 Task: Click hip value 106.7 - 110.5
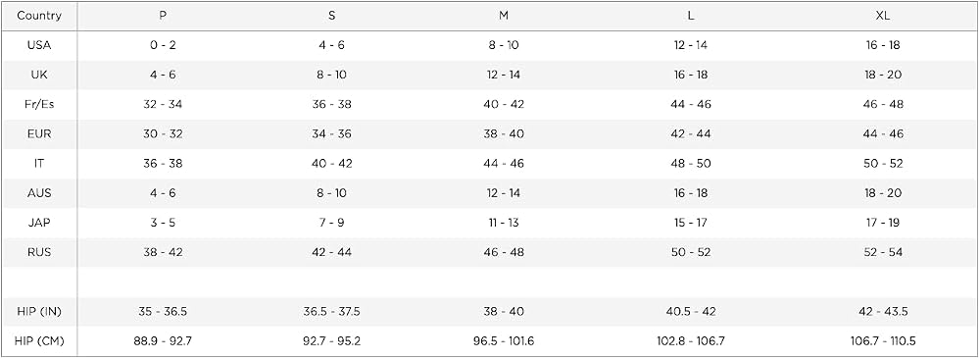coord(883,341)
